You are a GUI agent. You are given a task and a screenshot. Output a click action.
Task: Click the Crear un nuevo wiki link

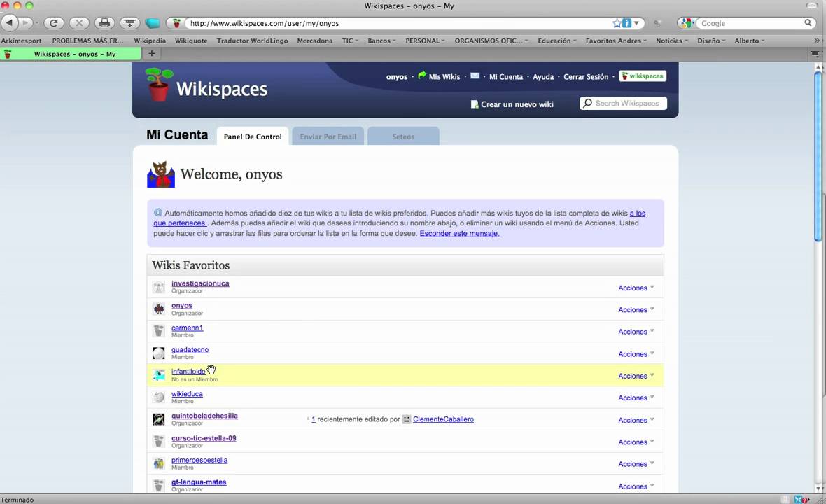click(517, 104)
